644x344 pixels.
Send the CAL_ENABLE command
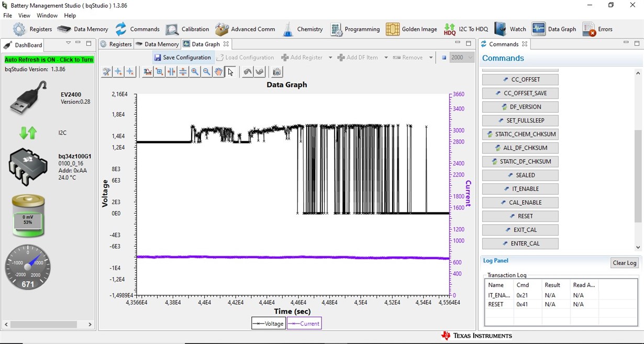click(x=520, y=202)
